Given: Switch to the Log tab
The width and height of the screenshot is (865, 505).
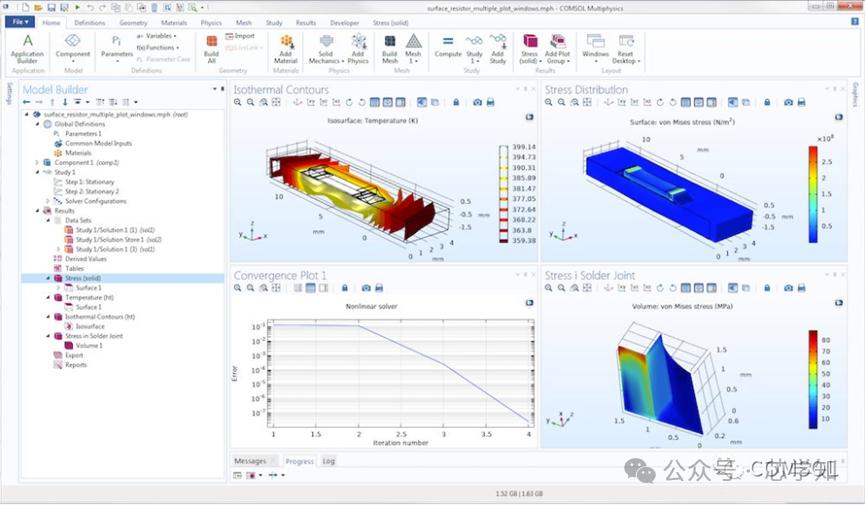Looking at the screenshot, I should coord(328,461).
